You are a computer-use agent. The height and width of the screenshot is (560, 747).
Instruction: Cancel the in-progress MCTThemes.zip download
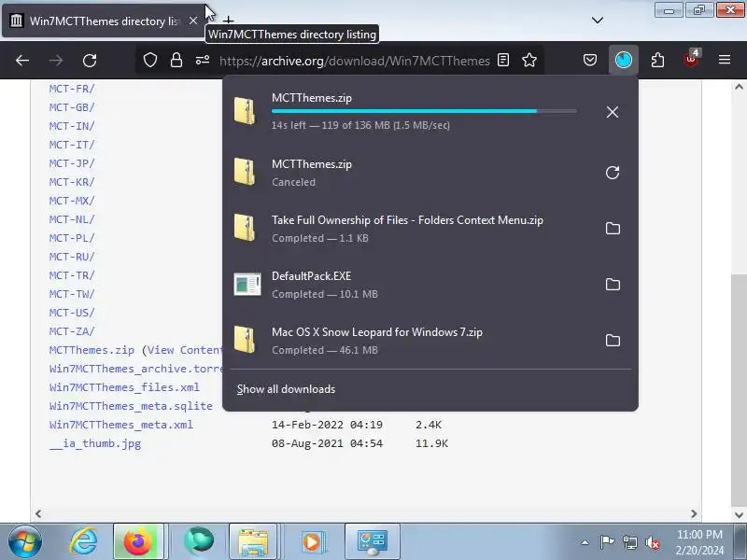point(613,112)
